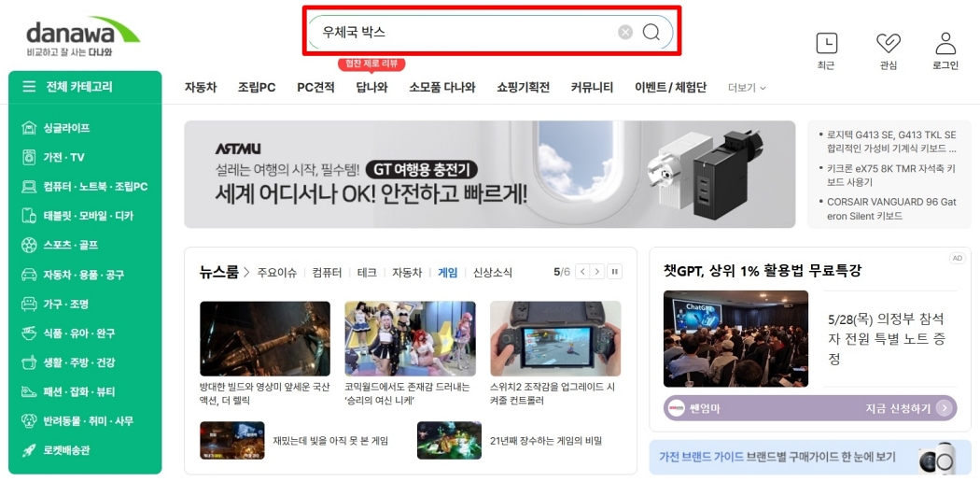Open the 이벤트/체험단 menu item
This screenshot has width=980, height=482.
(671, 88)
